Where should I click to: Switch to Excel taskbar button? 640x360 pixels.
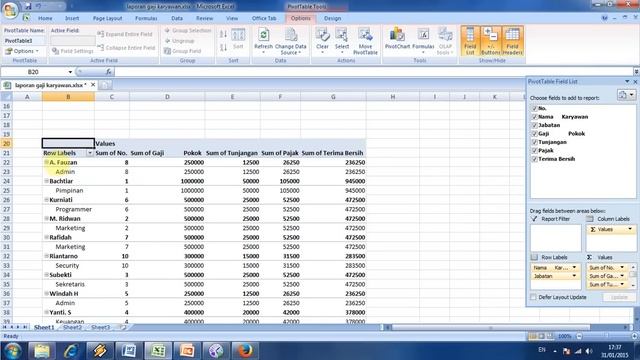coord(158,351)
